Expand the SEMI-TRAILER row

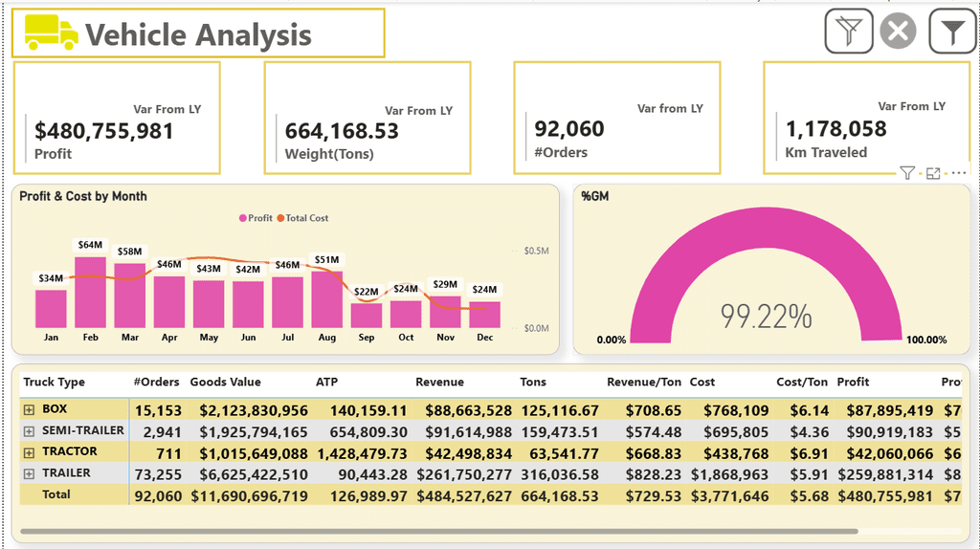click(29, 431)
